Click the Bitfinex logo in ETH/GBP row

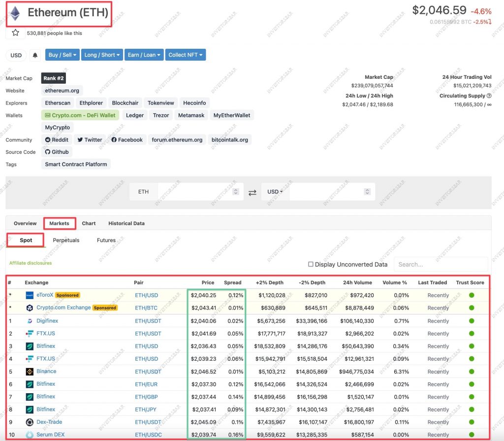point(30,397)
